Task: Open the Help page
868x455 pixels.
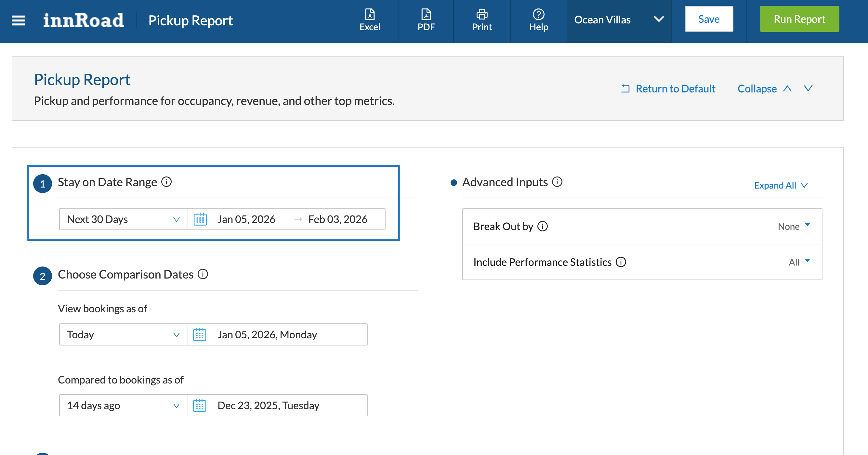Action: [x=538, y=20]
